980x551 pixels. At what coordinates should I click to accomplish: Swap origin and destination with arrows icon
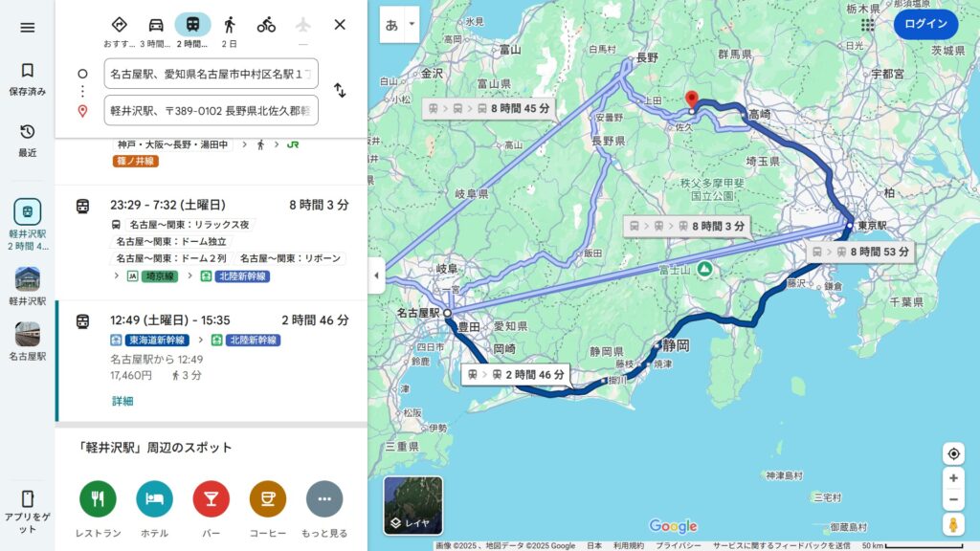340,91
